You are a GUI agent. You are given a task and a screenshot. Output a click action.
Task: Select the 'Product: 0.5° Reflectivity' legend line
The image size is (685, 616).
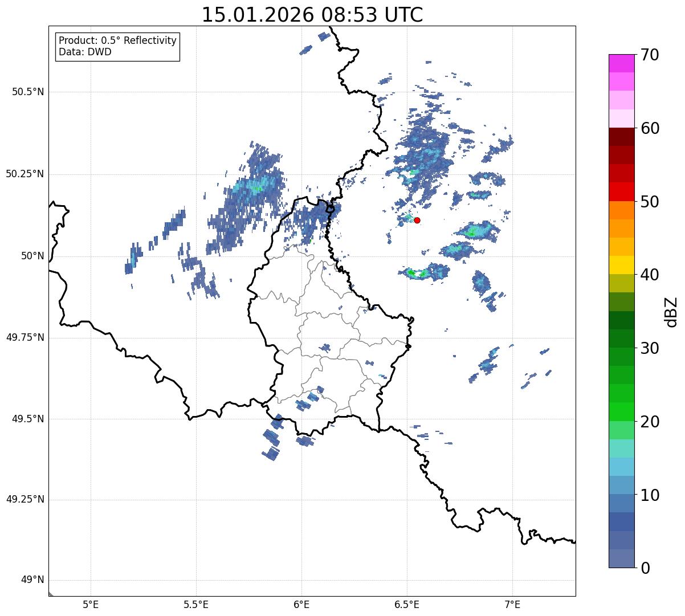[117, 41]
